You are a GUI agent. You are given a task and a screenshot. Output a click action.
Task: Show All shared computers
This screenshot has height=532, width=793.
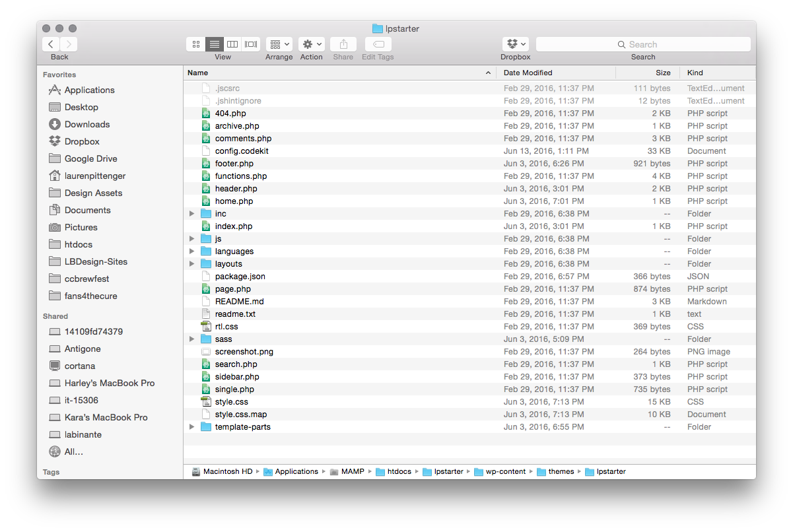[74, 451]
